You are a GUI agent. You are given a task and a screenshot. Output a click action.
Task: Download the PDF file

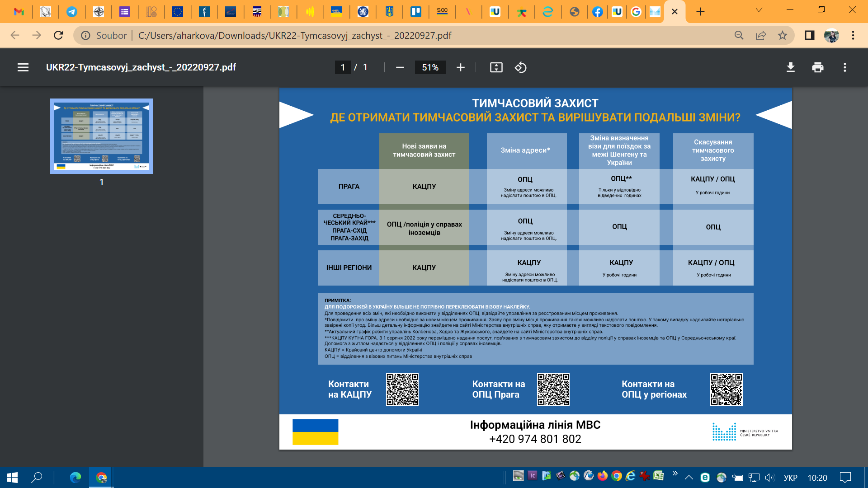(790, 67)
